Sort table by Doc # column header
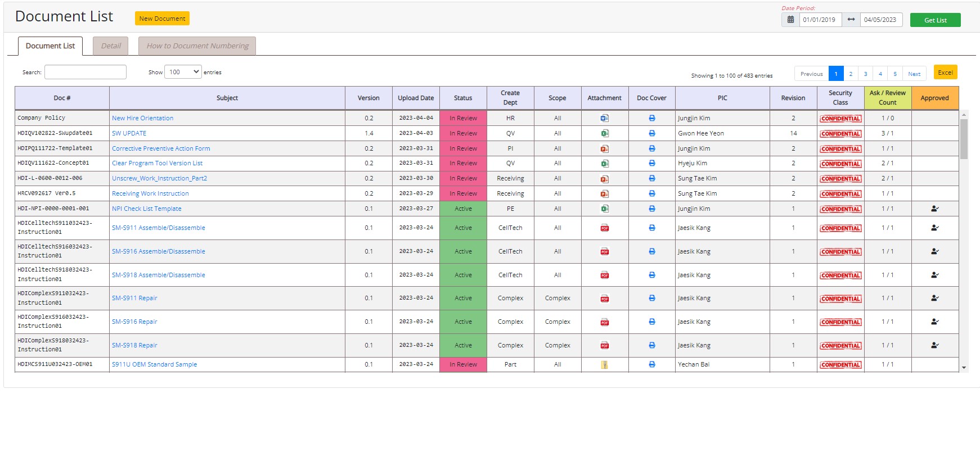Viewport: 980px width, 461px height. (x=62, y=98)
